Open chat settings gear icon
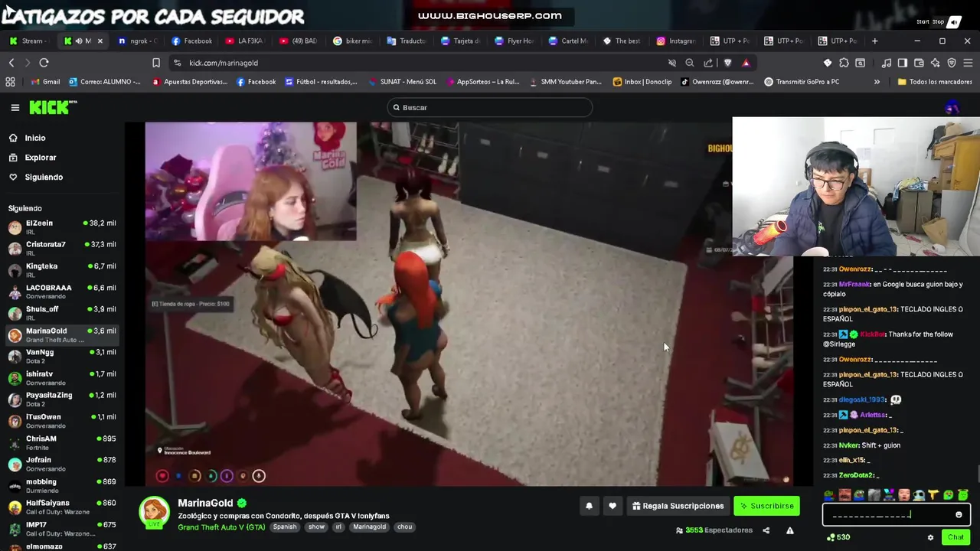980x551 pixels. point(930,538)
